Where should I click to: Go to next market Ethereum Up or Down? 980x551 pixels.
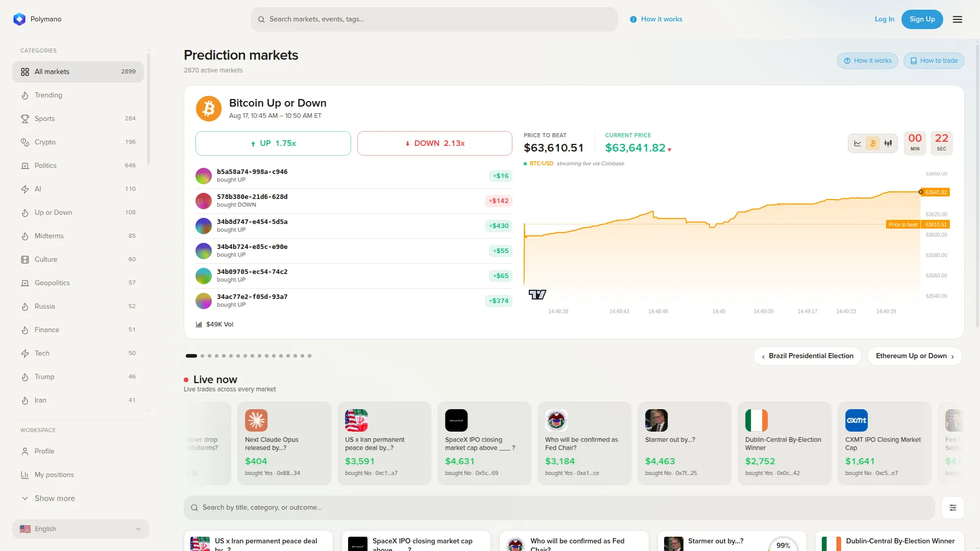point(915,356)
